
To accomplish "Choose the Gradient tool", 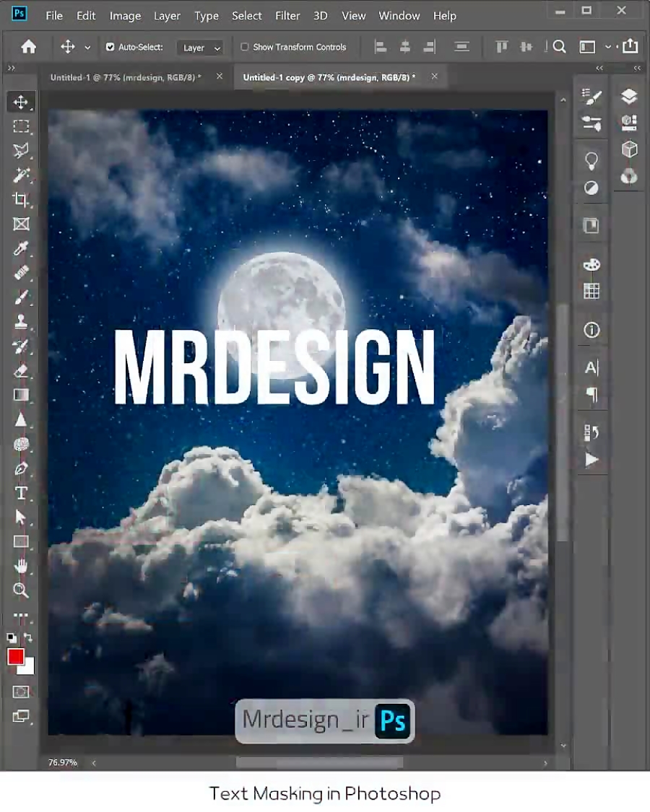I will coord(21,395).
